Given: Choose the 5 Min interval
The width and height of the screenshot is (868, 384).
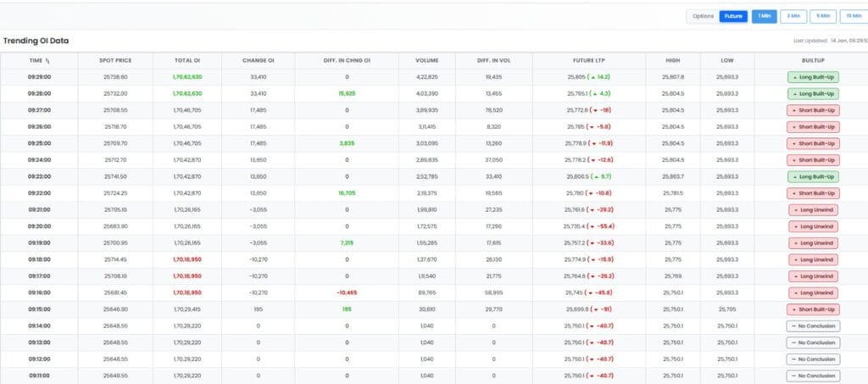Looking at the screenshot, I should pyautogui.click(x=823, y=16).
